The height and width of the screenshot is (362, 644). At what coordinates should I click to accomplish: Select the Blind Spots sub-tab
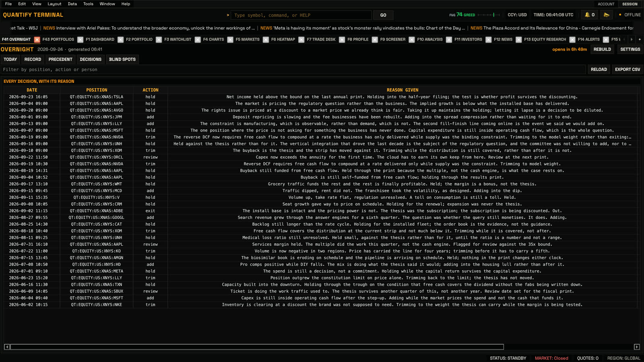point(122,60)
